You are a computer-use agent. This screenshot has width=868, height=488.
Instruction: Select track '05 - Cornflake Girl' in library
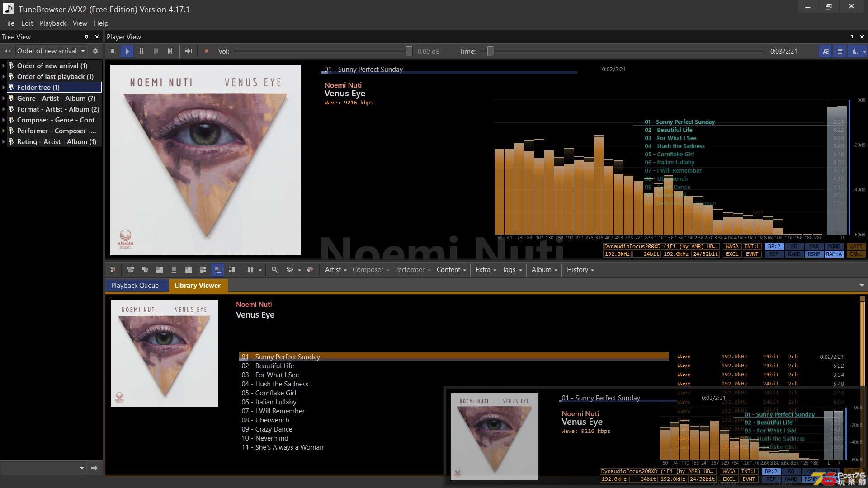click(453, 393)
